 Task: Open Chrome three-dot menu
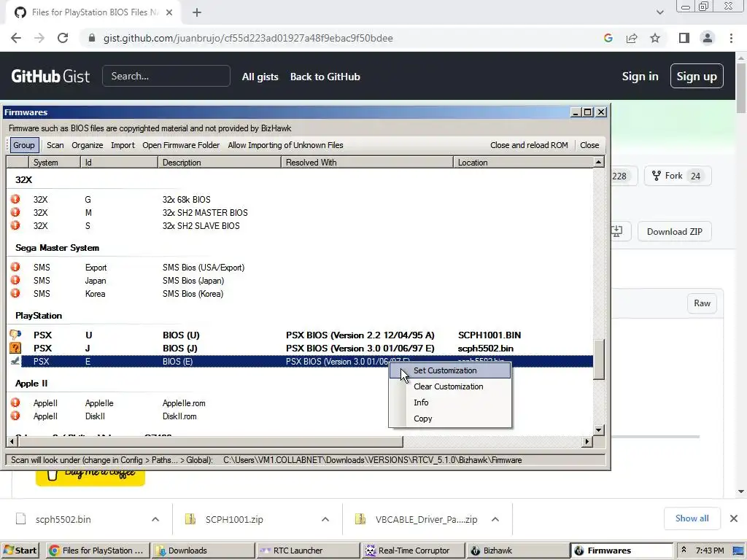pos(731,38)
